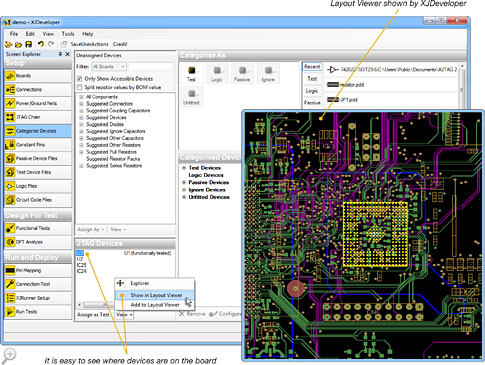
Task: Expand the Passive Devices category
Action: click(184, 182)
